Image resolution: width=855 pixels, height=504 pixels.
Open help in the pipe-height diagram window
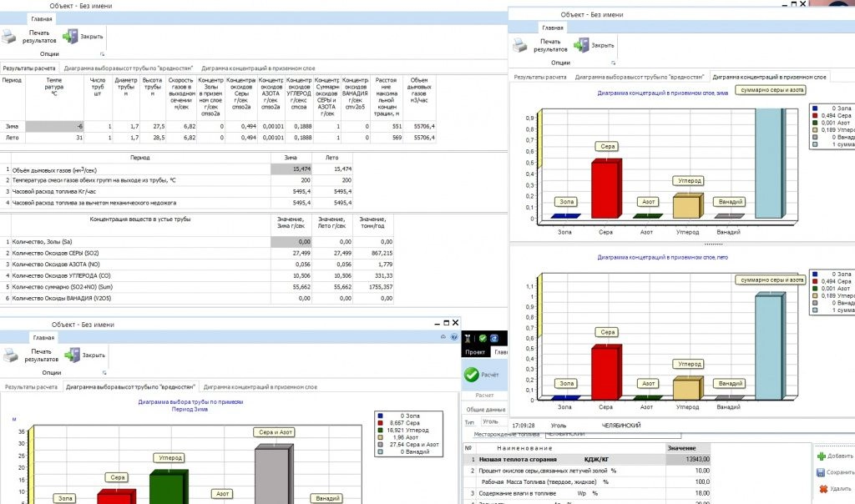(x=454, y=337)
